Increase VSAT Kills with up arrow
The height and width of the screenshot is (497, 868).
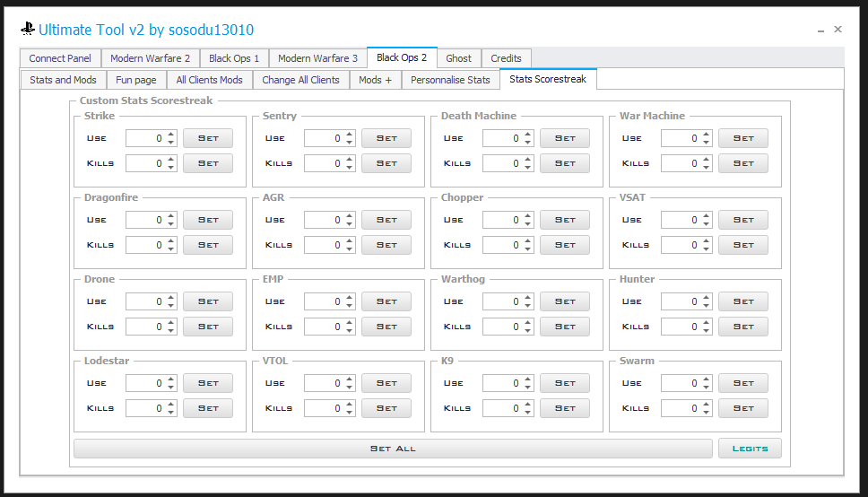tap(707, 241)
